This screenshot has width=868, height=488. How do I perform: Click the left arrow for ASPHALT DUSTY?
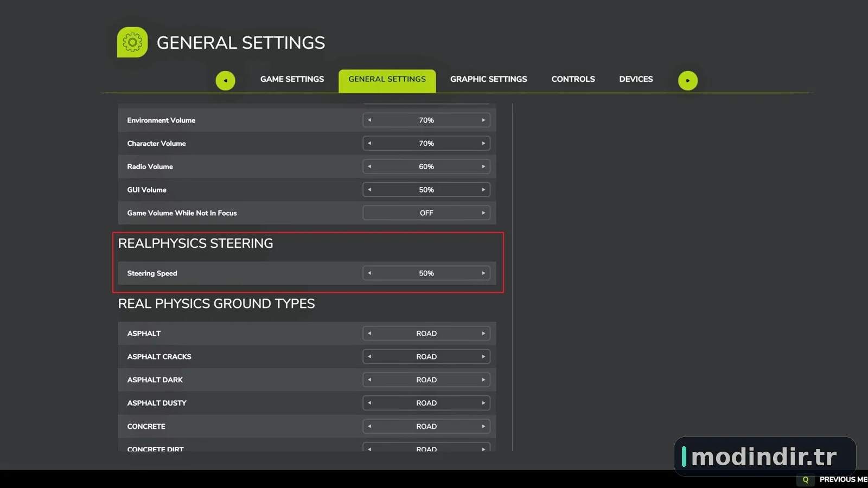[x=369, y=403]
